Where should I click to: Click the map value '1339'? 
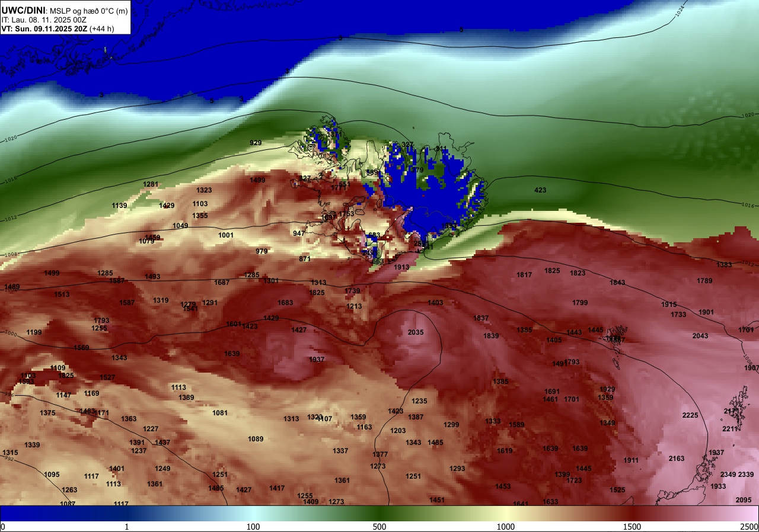tap(32, 445)
